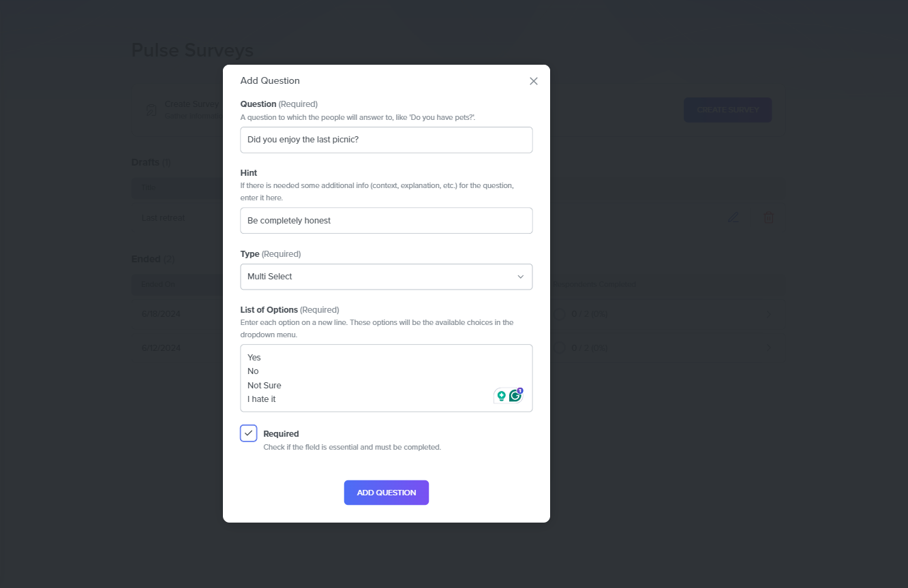Close the Add Question dialog

(534, 81)
